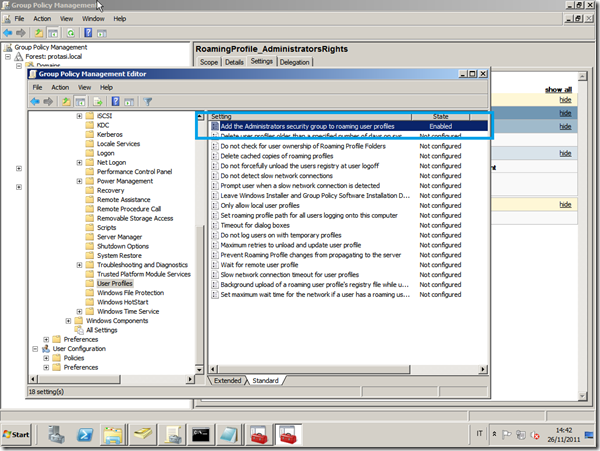600x451 pixels.
Task: Click the tree pane horizontal scrollbar
Action: tap(78, 379)
